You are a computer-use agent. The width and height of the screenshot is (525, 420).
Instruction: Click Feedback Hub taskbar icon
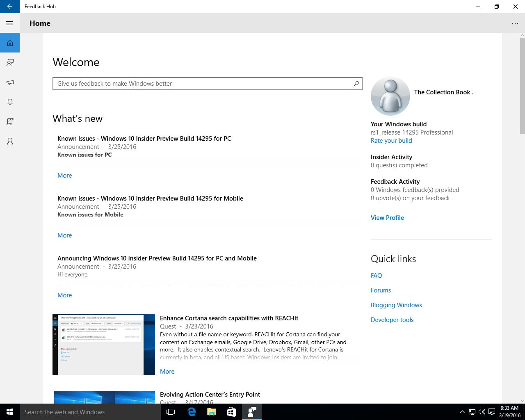251,412
